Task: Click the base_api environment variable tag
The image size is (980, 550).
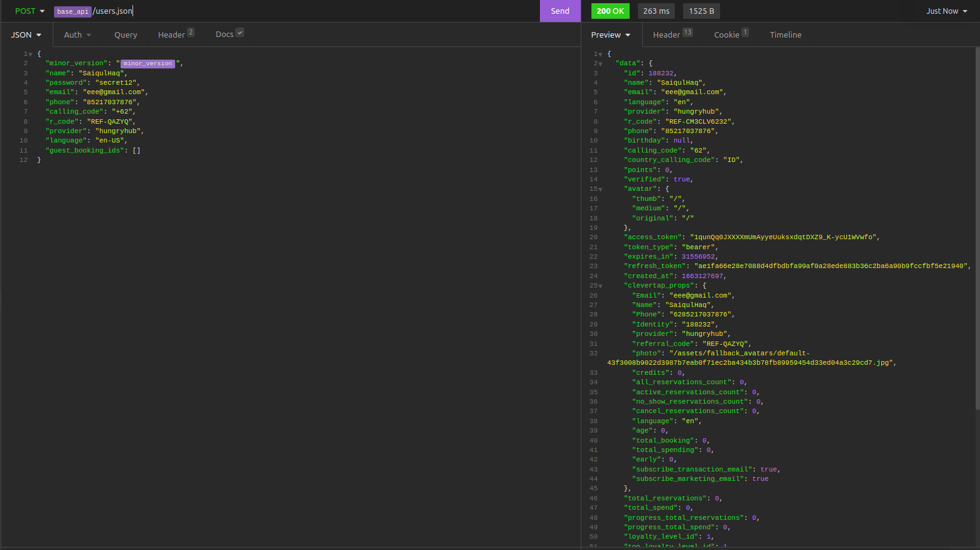Action: (x=73, y=11)
